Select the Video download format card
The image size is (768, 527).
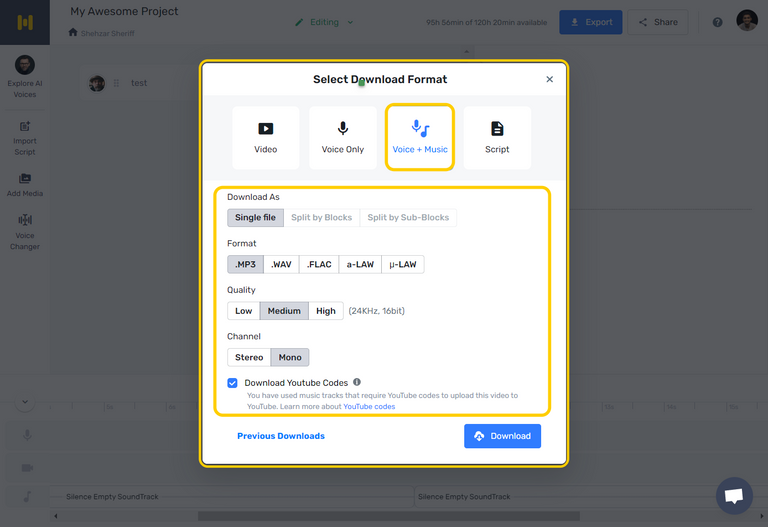pyautogui.click(x=265, y=138)
